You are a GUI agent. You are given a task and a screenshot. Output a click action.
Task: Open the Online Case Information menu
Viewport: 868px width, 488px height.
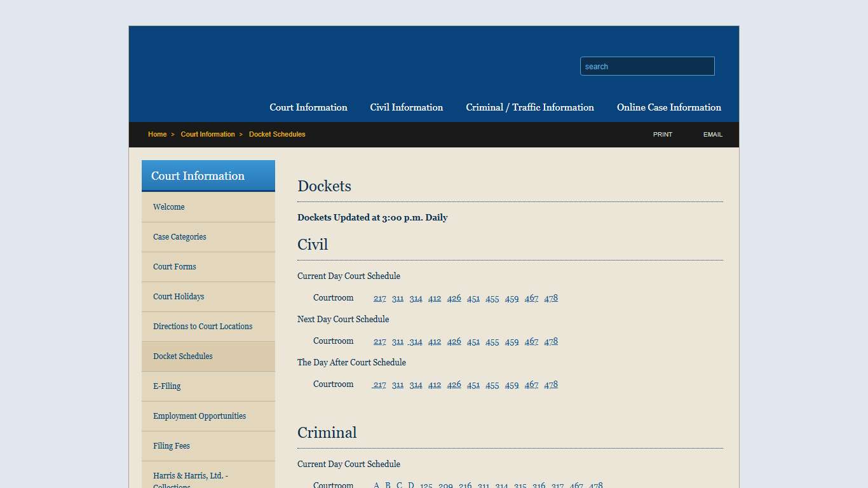(x=668, y=107)
